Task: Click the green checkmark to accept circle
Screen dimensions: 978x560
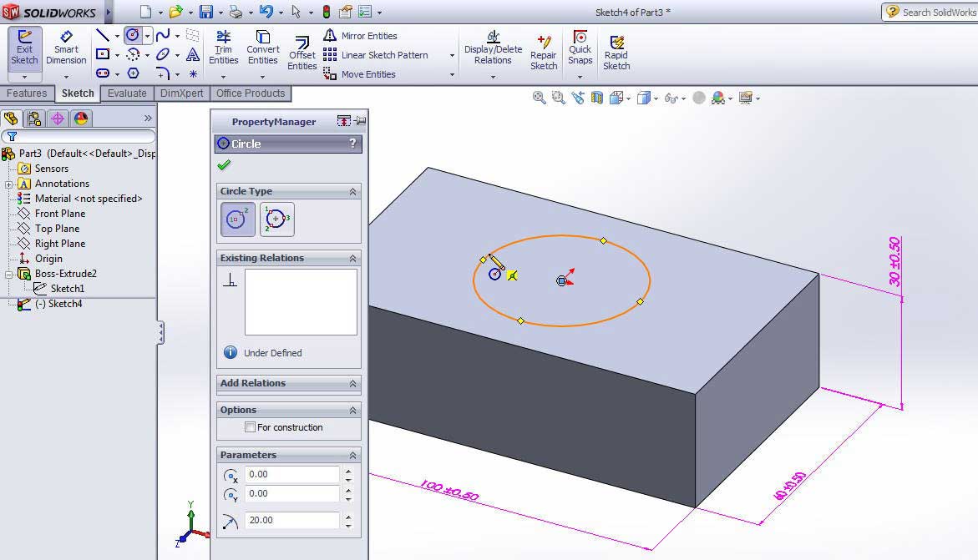Action: click(x=224, y=165)
